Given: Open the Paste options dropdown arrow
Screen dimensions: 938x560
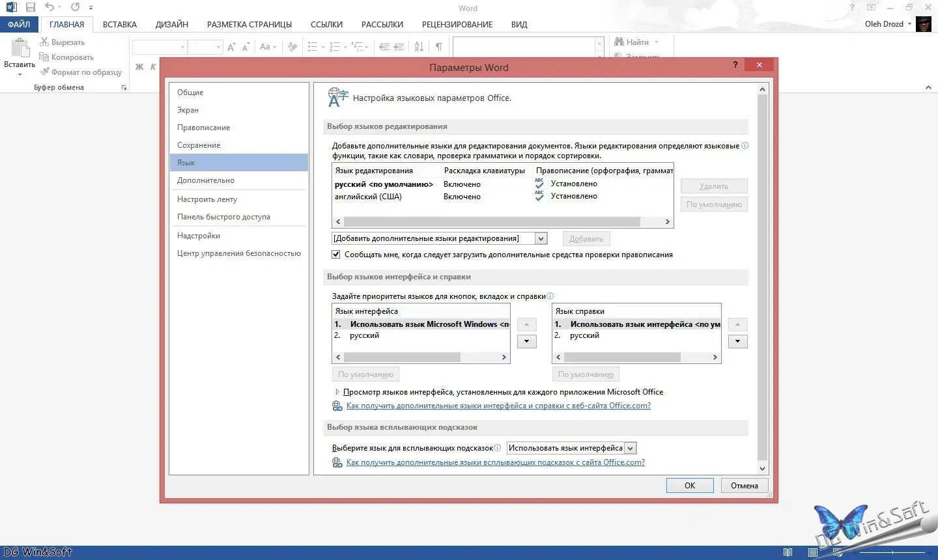Looking at the screenshot, I should (x=20, y=74).
